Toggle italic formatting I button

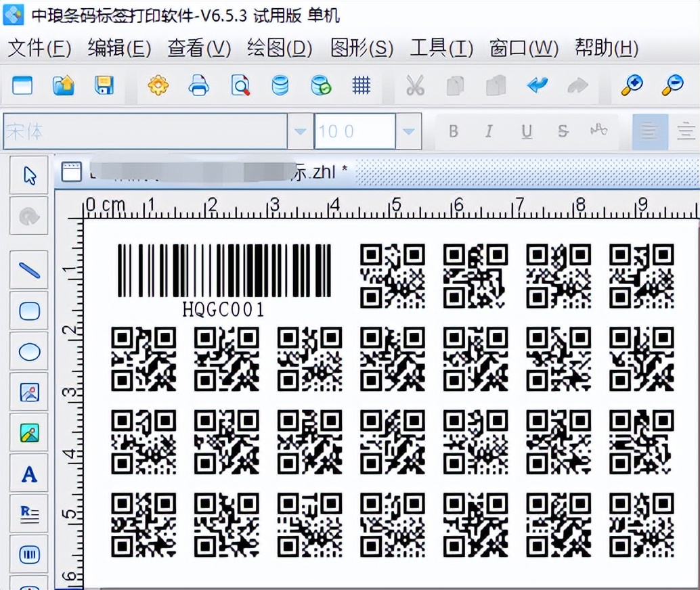(489, 131)
